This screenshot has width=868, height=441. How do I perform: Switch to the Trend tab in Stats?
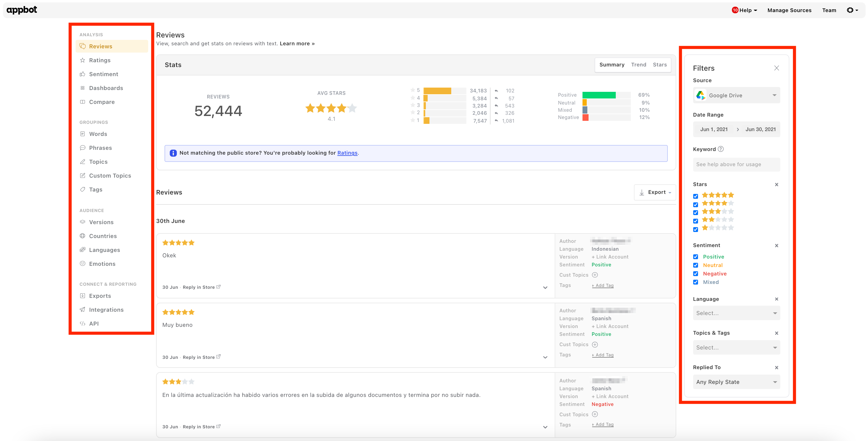[639, 65]
